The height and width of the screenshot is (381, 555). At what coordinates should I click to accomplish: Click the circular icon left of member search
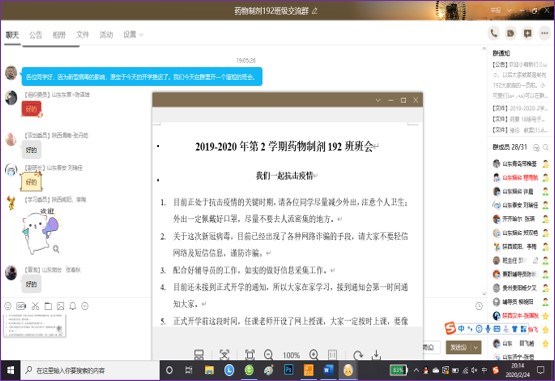tap(536, 147)
